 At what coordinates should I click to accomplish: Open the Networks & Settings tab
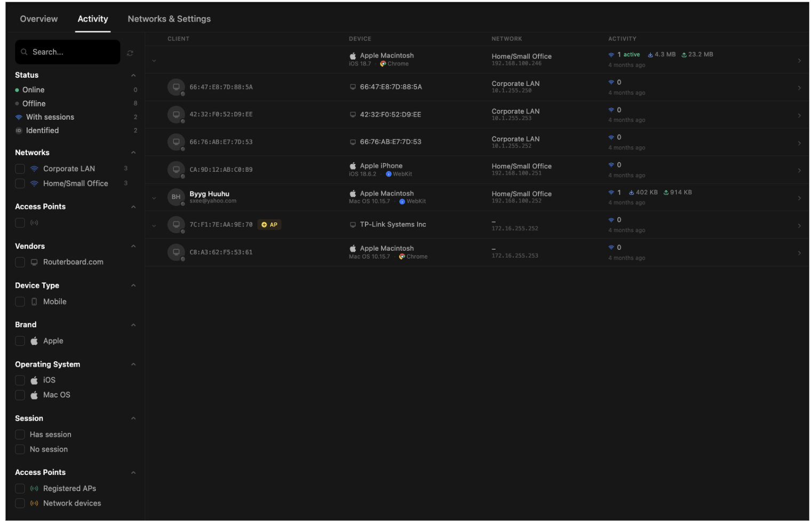coord(169,19)
